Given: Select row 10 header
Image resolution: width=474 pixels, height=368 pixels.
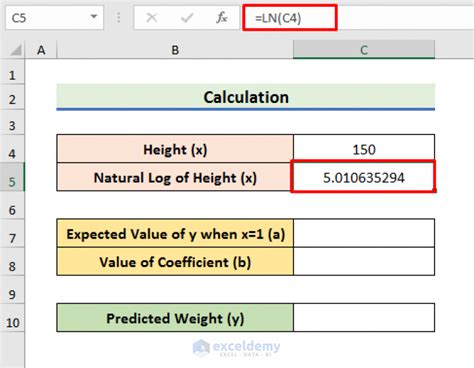Looking at the screenshot, I should tap(12, 318).
